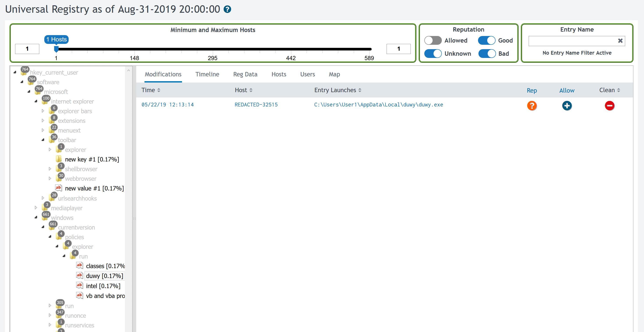The height and width of the screenshot is (332, 644).
Task: Click the 05/22/19 12:13:14 timestamp link
Action: pos(168,105)
